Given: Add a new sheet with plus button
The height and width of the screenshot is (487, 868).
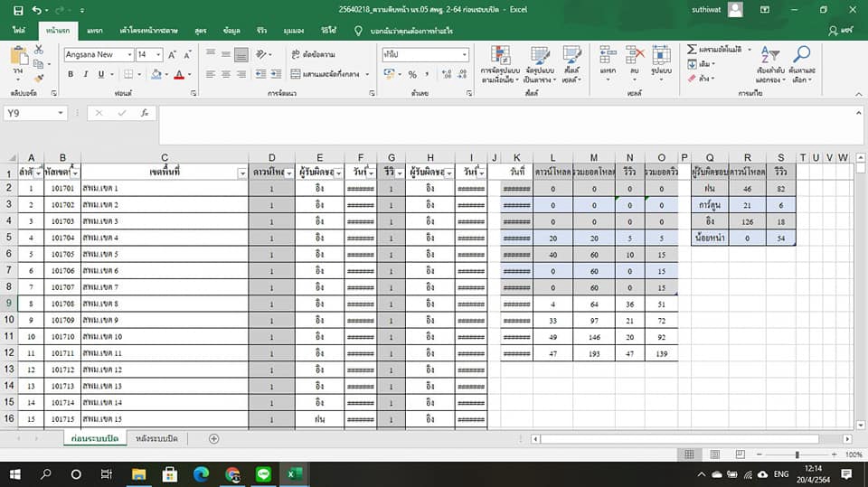Looking at the screenshot, I should (x=213, y=438).
